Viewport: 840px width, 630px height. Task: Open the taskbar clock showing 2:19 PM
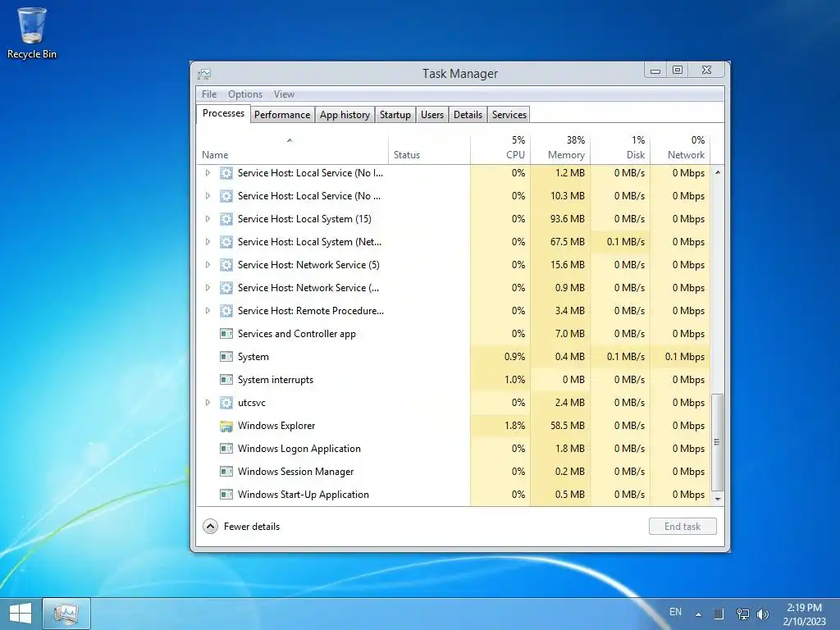coord(804,614)
